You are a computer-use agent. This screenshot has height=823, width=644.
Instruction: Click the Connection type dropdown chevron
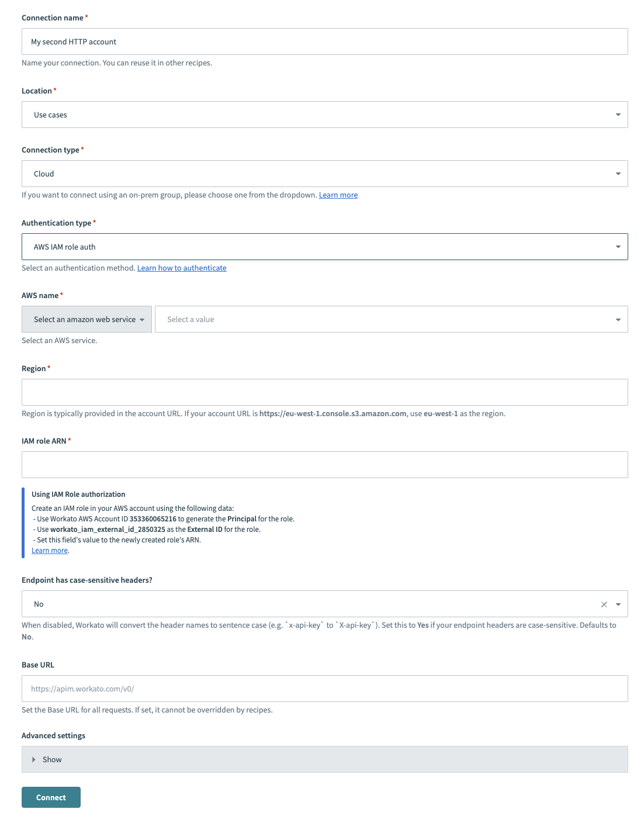click(x=618, y=173)
